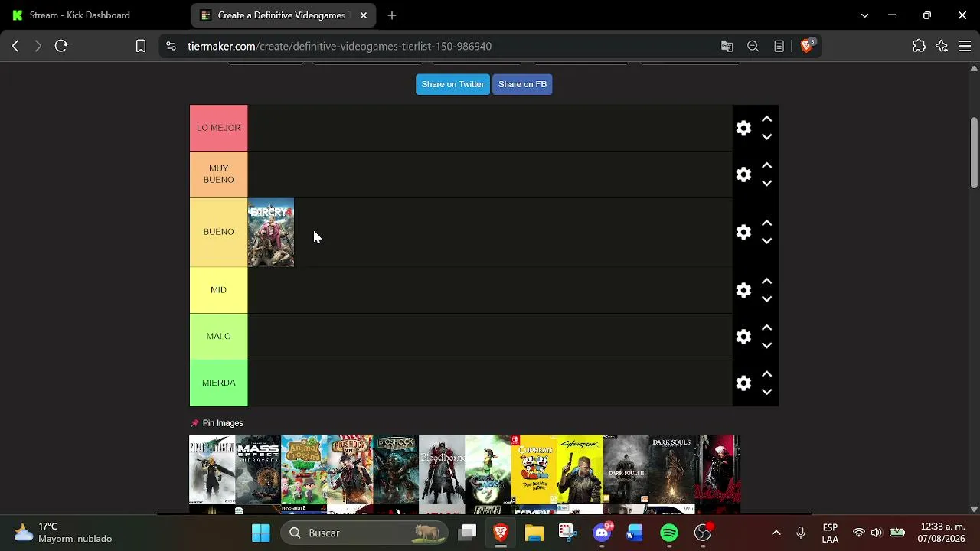Move LO MEJOR tier down
The height and width of the screenshot is (551, 980).
click(766, 137)
